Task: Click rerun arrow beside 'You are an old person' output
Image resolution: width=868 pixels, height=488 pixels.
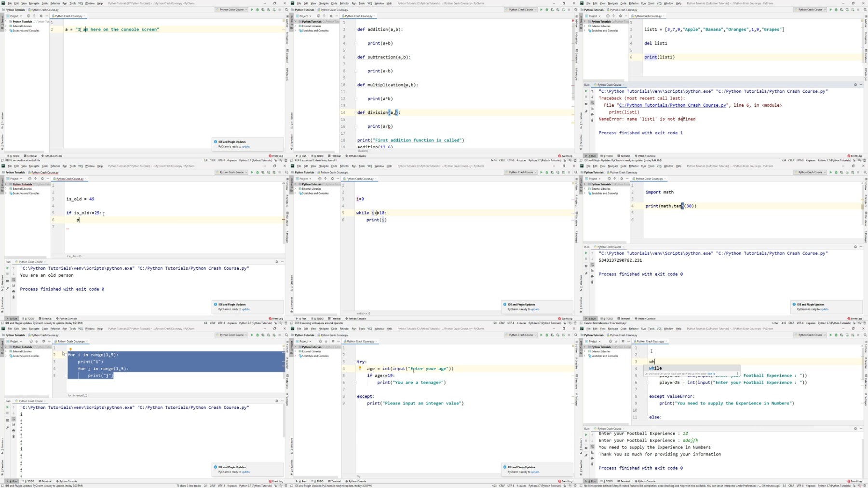Action: coord(7,268)
